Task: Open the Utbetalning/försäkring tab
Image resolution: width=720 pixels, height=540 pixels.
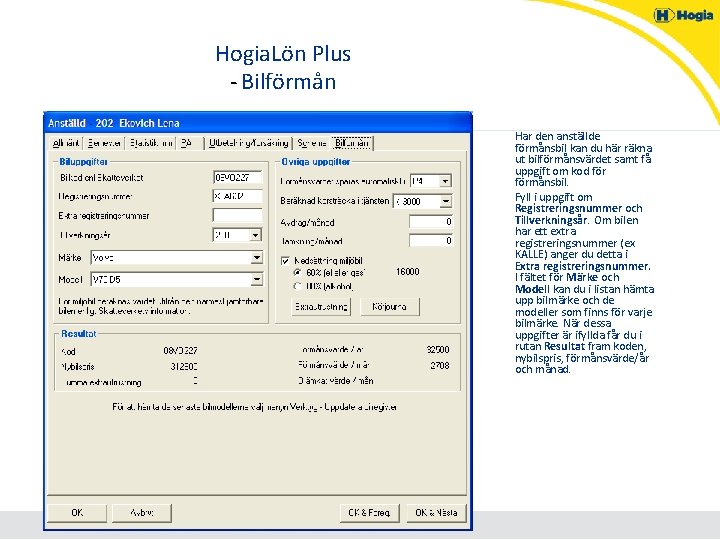Action: pyautogui.click(x=248, y=143)
